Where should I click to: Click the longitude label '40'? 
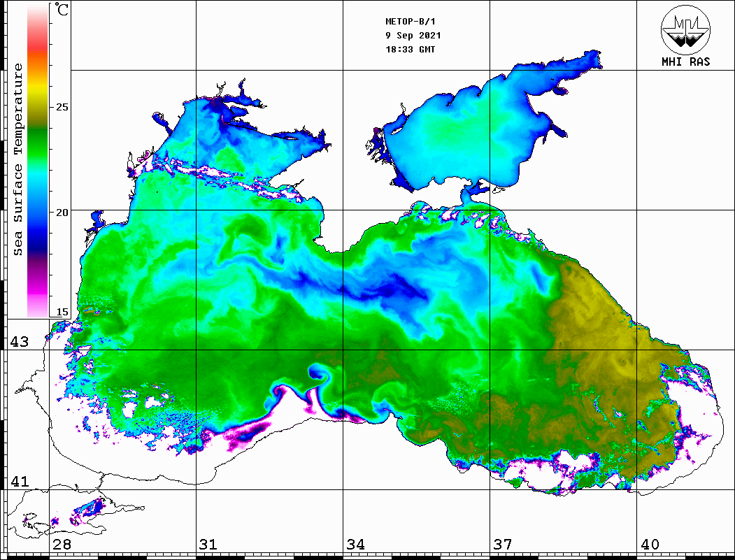(650, 545)
